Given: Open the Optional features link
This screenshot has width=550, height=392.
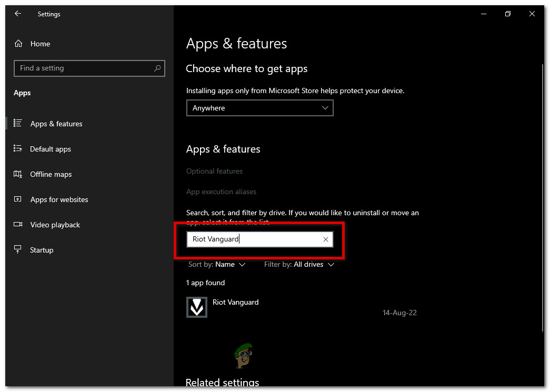Looking at the screenshot, I should (x=214, y=171).
